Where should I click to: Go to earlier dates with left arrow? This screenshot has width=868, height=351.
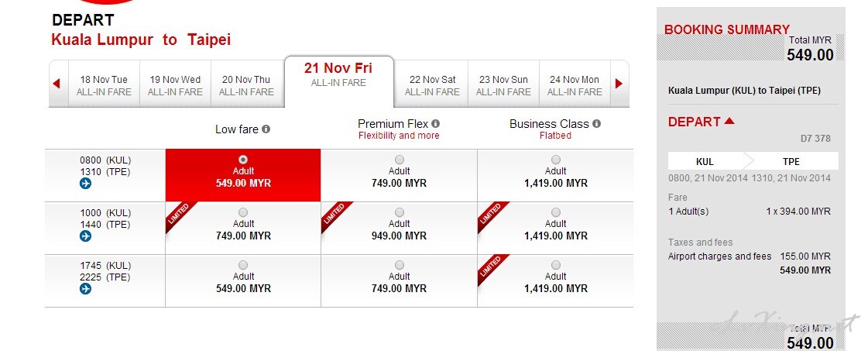pyautogui.click(x=56, y=84)
